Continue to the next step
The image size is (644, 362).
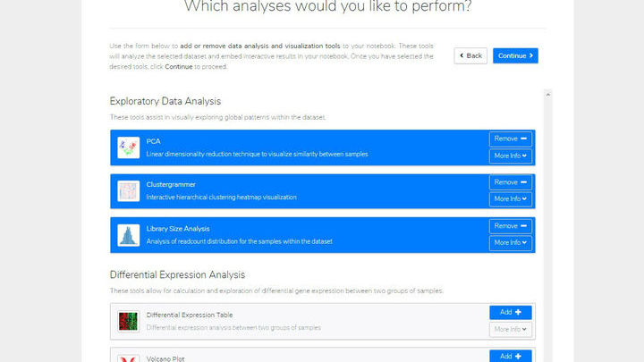click(515, 55)
